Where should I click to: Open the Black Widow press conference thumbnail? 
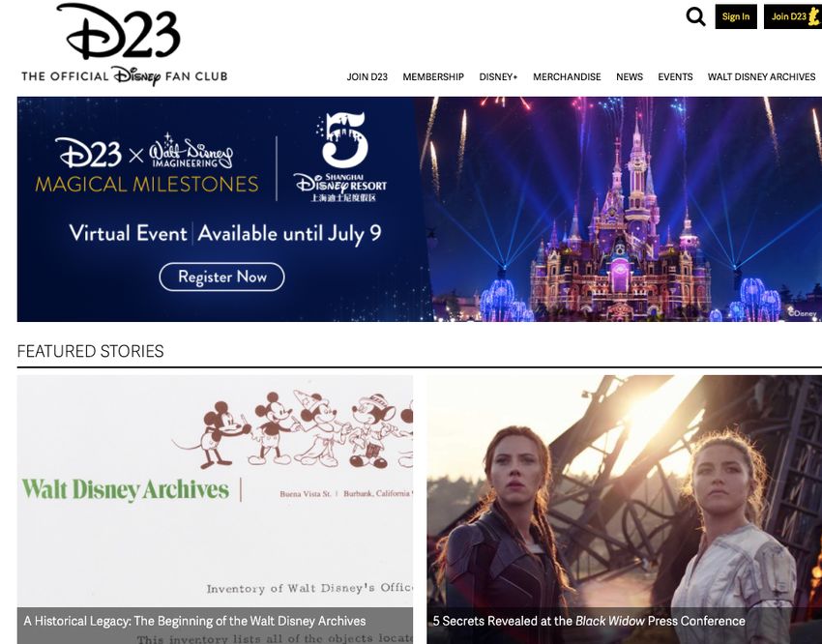pos(625,490)
